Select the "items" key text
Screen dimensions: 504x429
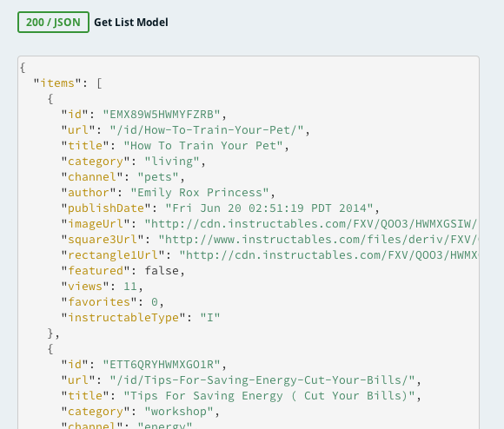coord(57,83)
